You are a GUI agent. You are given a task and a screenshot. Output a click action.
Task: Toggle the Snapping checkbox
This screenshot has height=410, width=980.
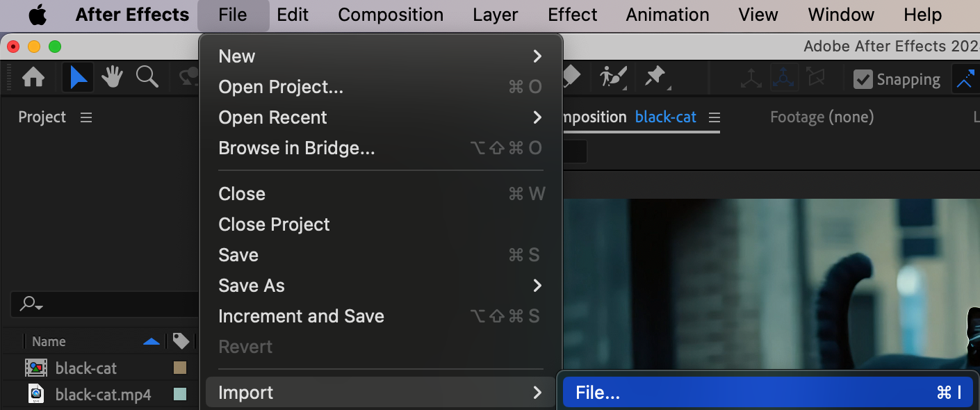click(863, 79)
